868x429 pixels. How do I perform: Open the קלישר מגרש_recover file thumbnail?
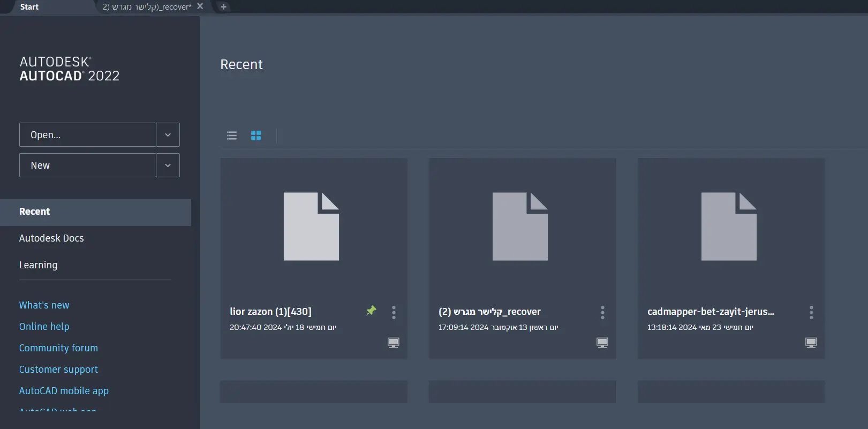click(520, 227)
